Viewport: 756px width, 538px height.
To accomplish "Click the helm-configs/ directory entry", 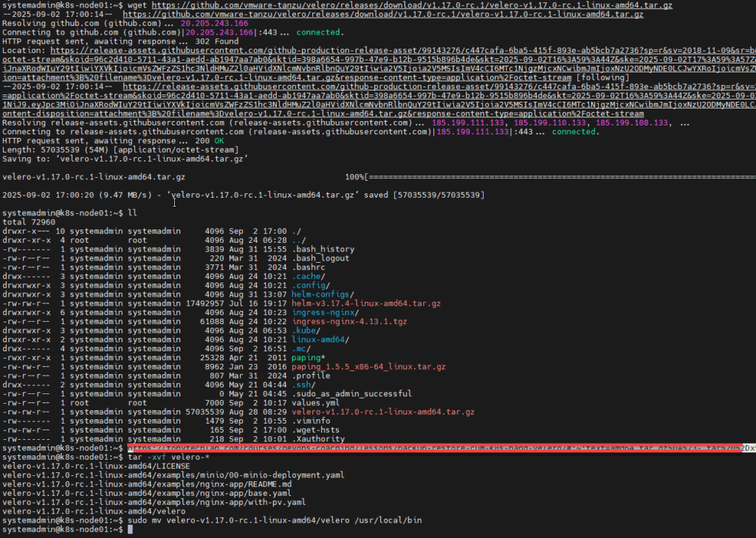I will pyautogui.click(x=322, y=294).
